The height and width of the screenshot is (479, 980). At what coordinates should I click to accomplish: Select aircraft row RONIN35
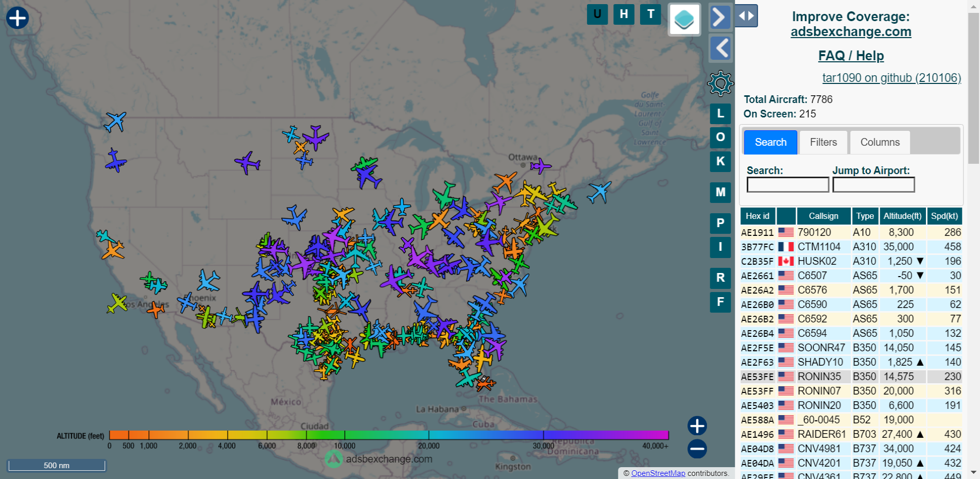[x=851, y=377]
